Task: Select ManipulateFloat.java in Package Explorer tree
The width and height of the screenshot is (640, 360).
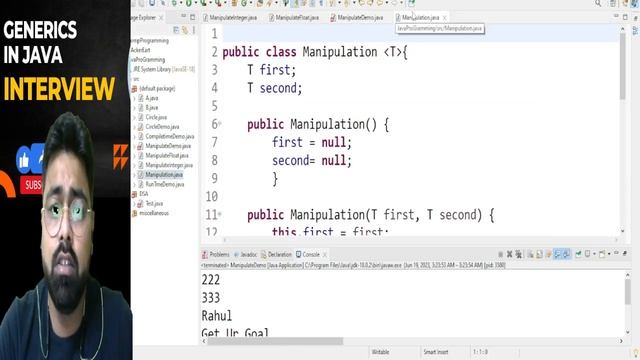Action: (167, 156)
